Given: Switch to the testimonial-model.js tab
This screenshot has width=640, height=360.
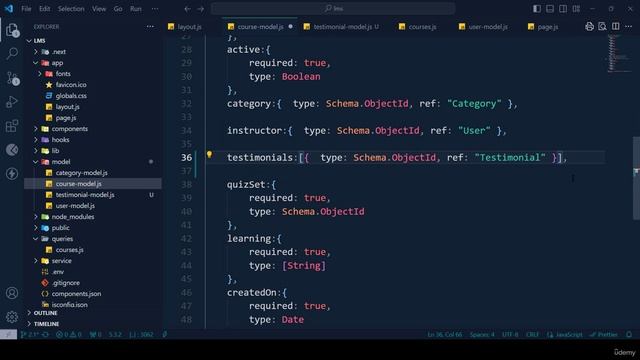Looking at the screenshot, I should (343, 27).
